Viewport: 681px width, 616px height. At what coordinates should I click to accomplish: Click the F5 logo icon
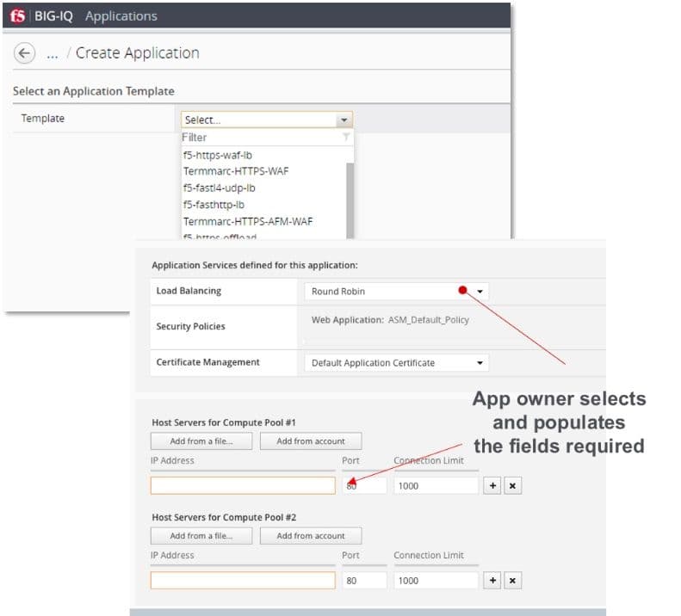pyautogui.click(x=18, y=16)
